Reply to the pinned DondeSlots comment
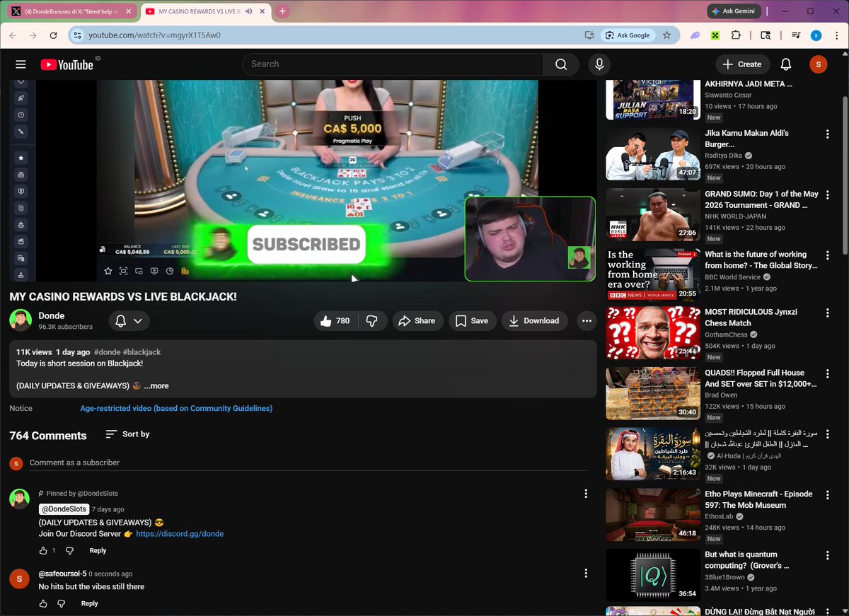The image size is (849, 616). 98,550
